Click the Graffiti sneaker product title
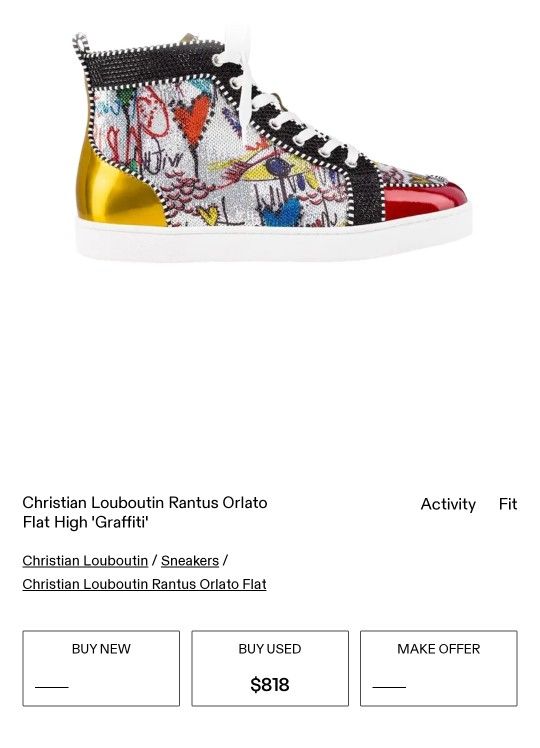 pyautogui.click(x=145, y=512)
